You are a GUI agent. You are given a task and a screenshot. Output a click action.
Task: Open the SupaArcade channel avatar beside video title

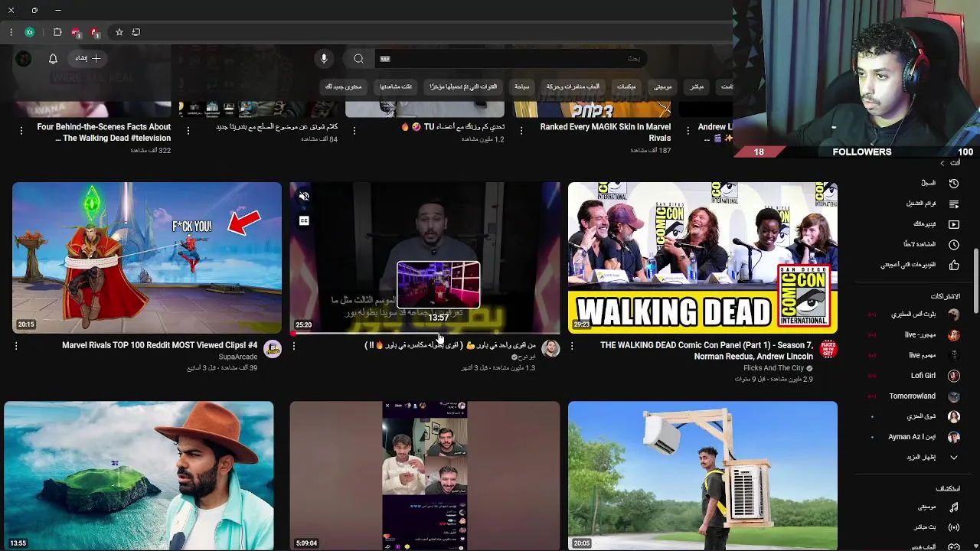273,350
